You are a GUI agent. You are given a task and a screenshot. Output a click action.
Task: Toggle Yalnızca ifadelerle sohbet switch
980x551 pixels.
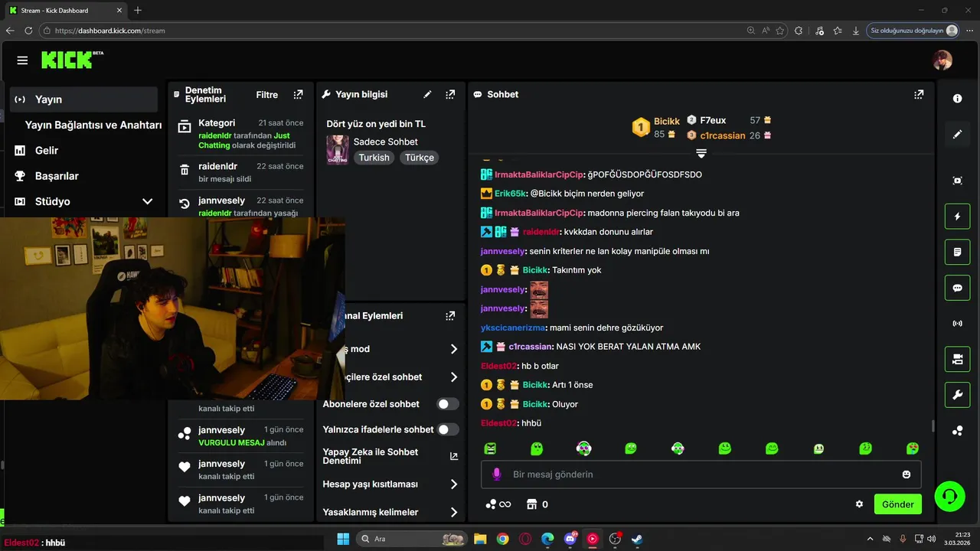[x=448, y=429]
